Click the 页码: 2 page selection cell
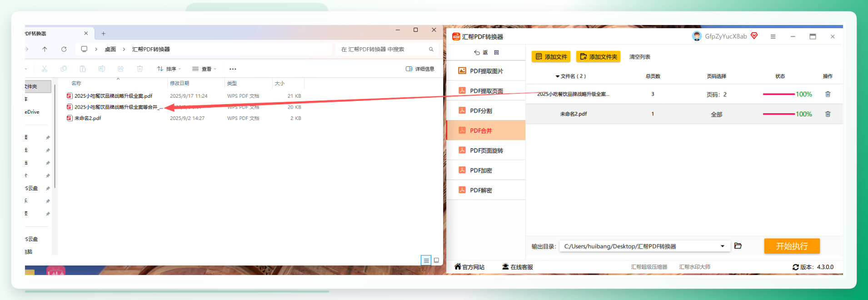Image resolution: width=868 pixels, height=300 pixels. point(716,95)
